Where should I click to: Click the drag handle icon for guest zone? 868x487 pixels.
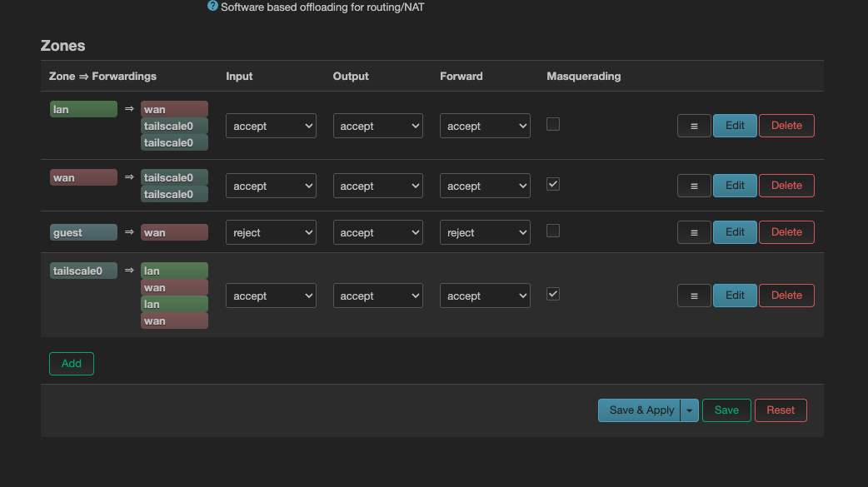(694, 232)
